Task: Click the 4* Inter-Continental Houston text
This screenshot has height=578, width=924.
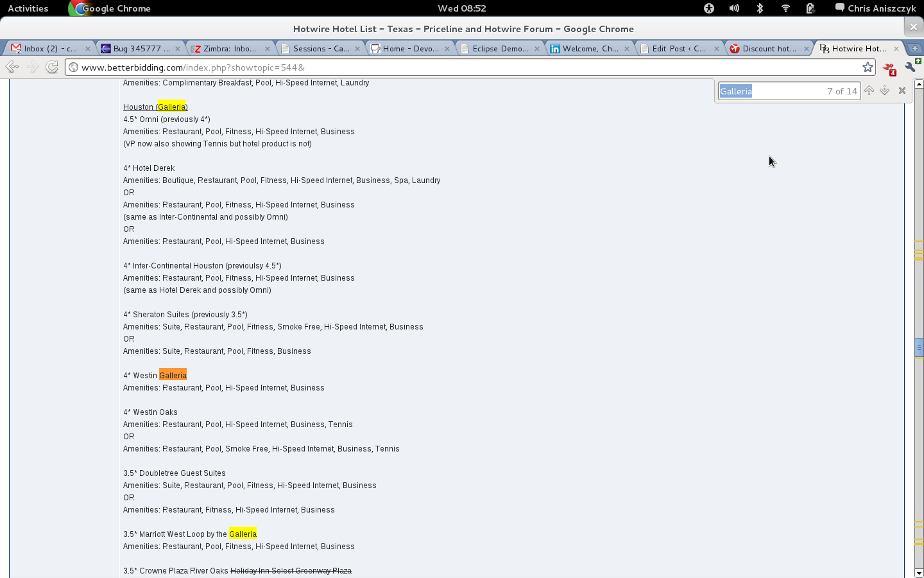Action: 202,266
